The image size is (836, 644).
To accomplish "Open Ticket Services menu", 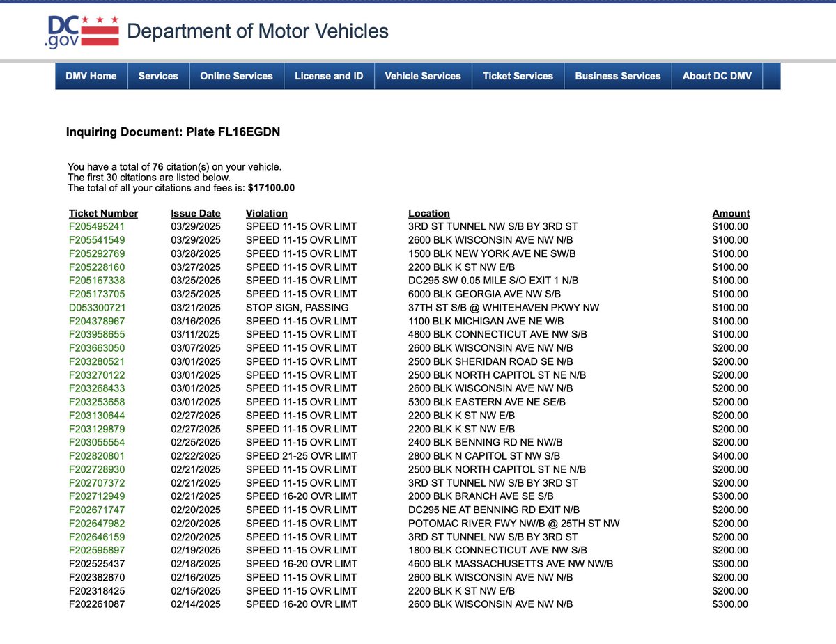I will [518, 76].
